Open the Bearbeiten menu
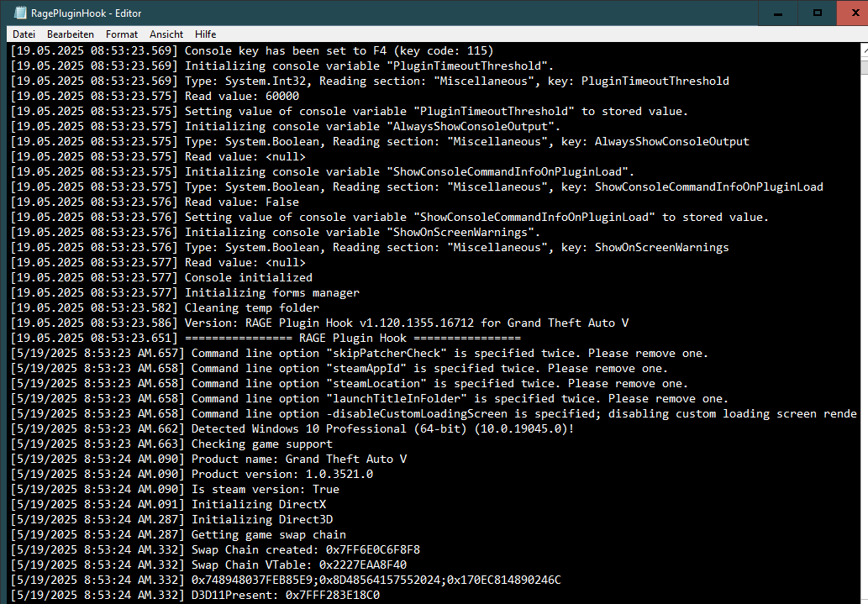 coord(71,34)
